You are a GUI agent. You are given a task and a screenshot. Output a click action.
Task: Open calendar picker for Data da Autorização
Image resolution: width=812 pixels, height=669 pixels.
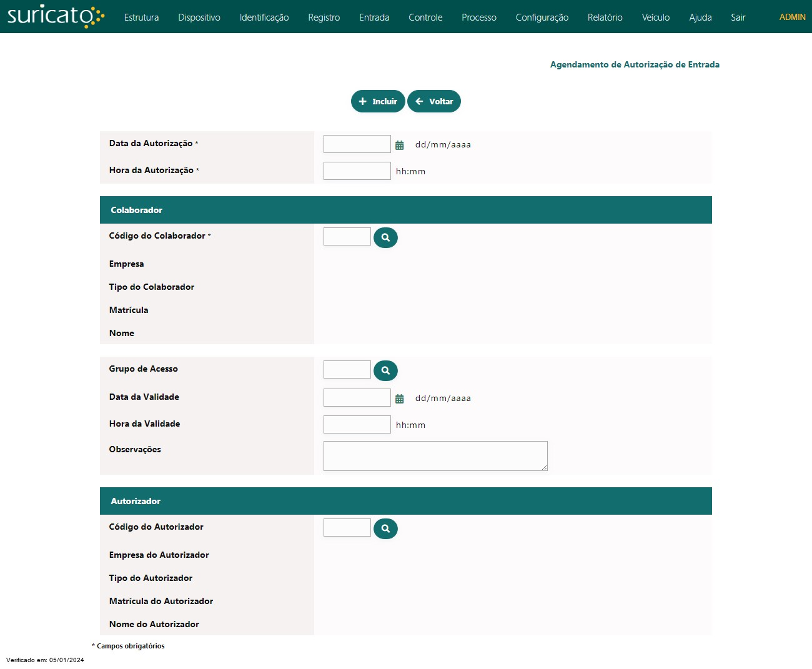pyautogui.click(x=400, y=145)
